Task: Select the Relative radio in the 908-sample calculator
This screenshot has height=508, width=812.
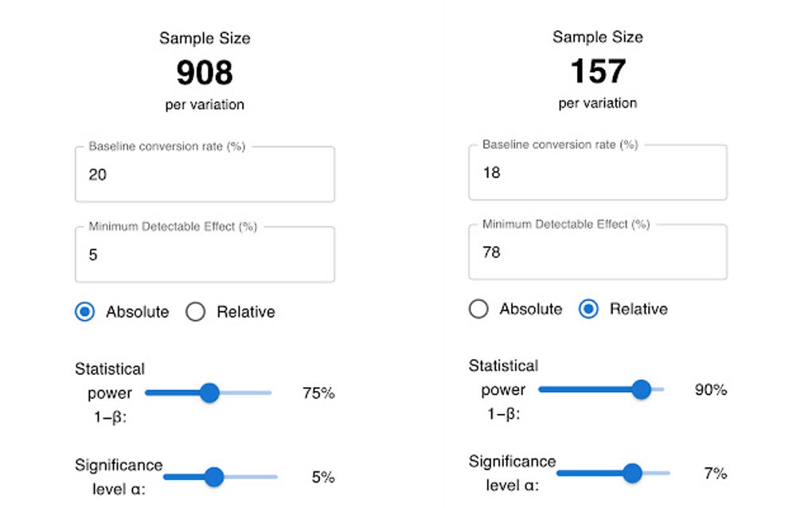Action: (196, 312)
